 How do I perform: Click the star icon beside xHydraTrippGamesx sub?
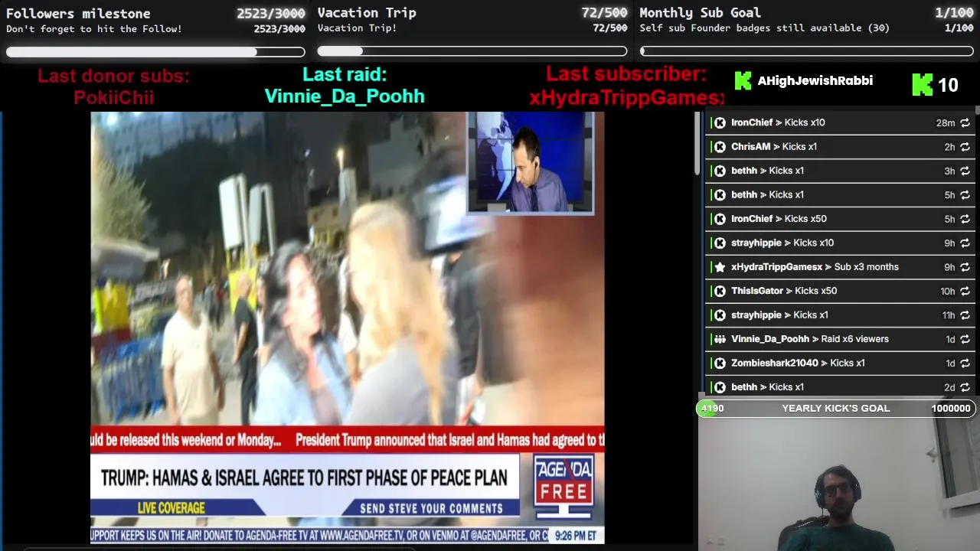click(720, 267)
